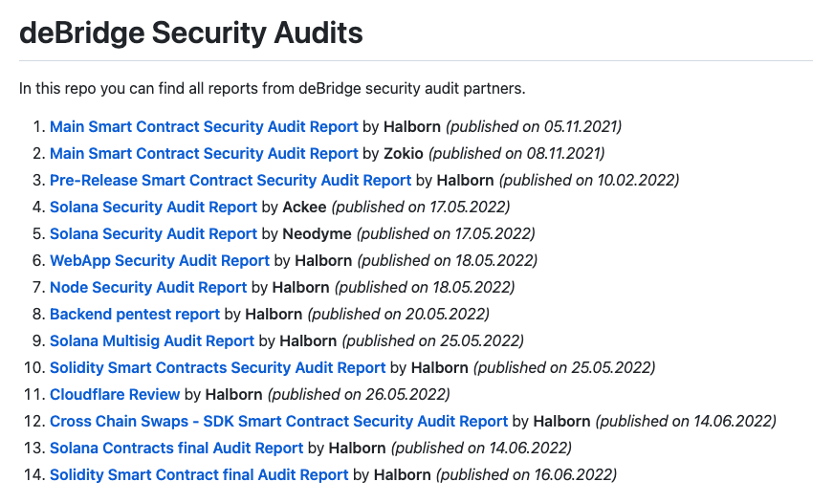
Task: Click Halborn in the Node Security Audit row
Action: tap(301, 287)
